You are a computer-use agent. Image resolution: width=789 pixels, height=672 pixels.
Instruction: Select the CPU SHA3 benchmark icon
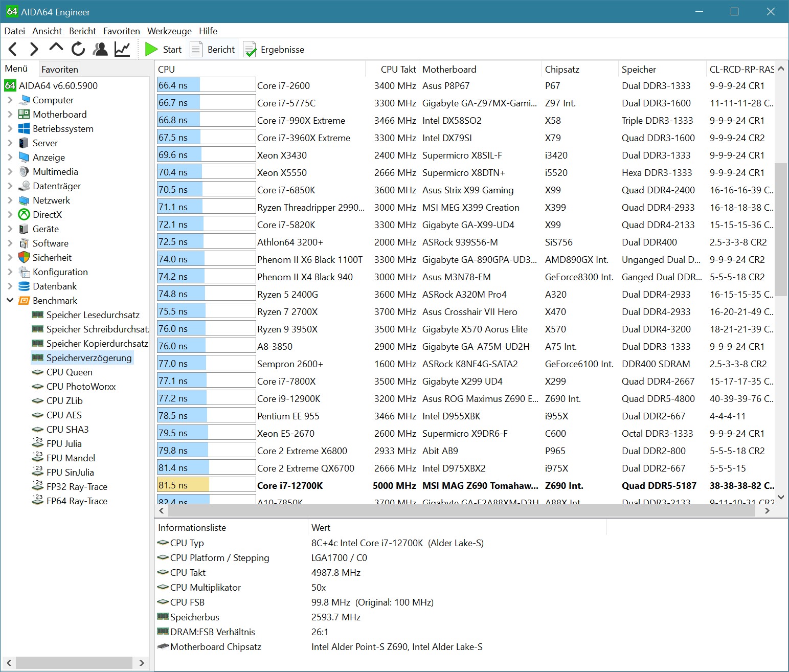pos(37,430)
